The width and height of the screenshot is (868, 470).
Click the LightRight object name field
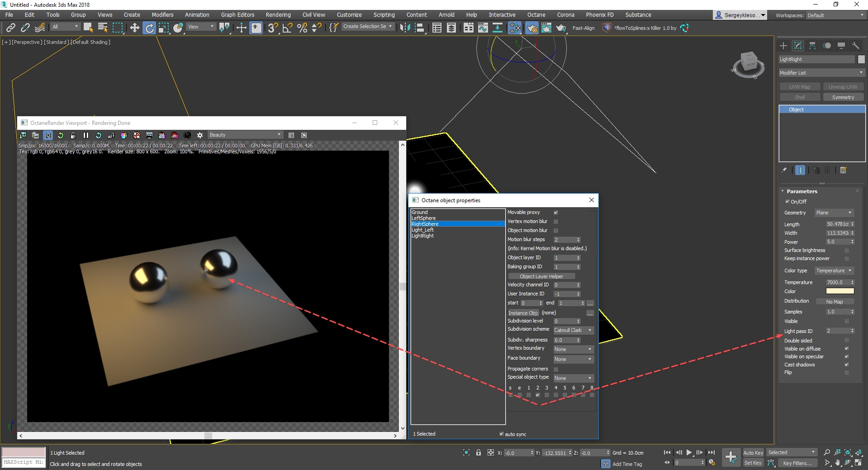coord(817,59)
